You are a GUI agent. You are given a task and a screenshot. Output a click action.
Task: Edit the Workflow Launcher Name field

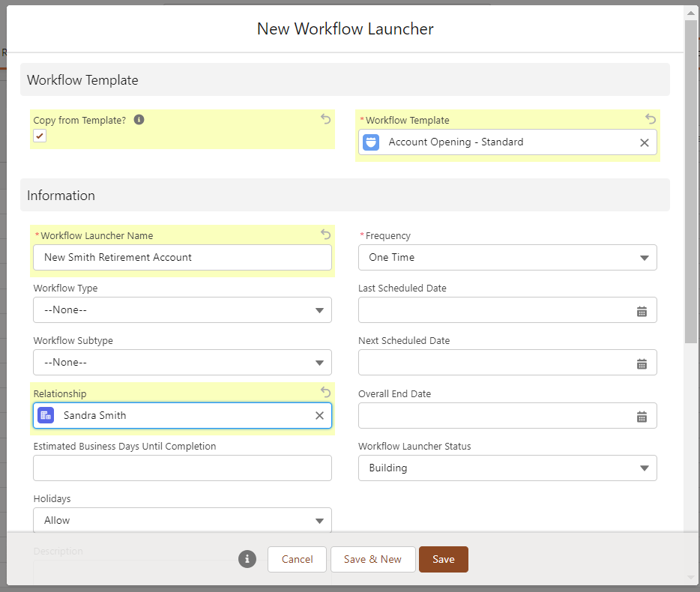(182, 257)
